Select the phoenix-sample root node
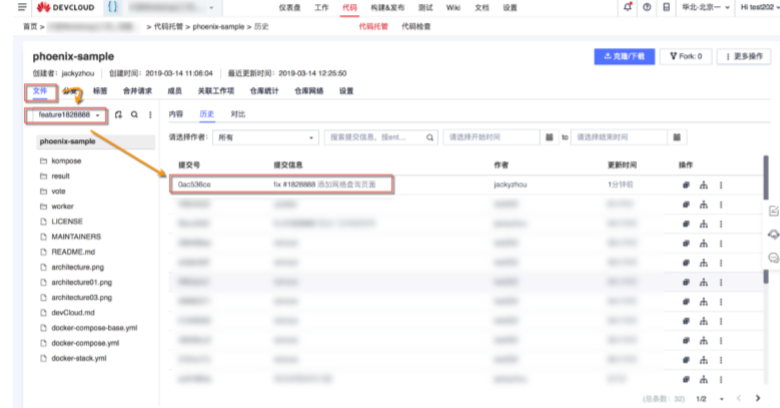Image resolution: width=780 pixels, height=408 pixels. click(x=96, y=141)
